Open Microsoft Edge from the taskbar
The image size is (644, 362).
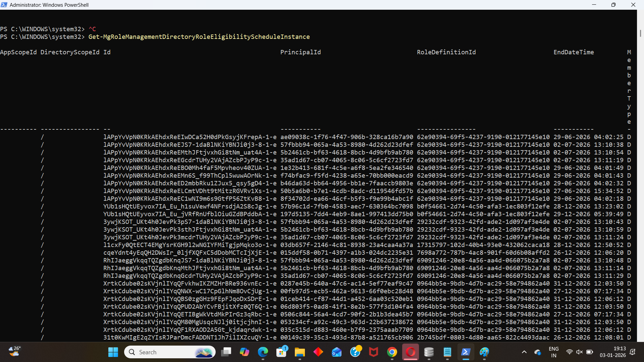[x=263, y=352]
